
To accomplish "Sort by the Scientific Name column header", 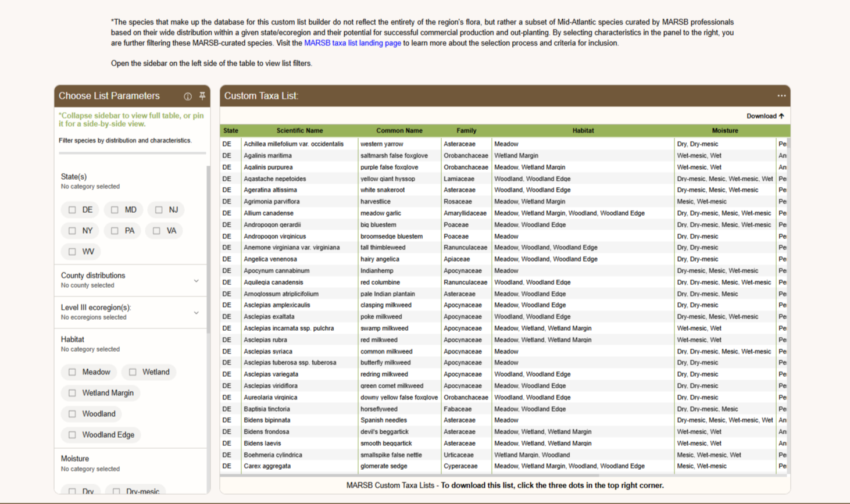I will pos(299,131).
